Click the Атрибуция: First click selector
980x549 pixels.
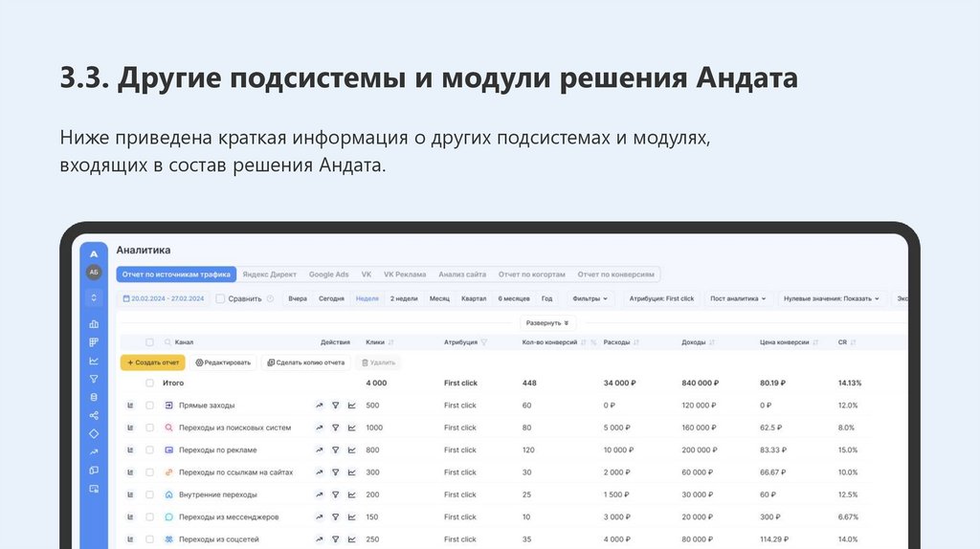click(661, 298)
